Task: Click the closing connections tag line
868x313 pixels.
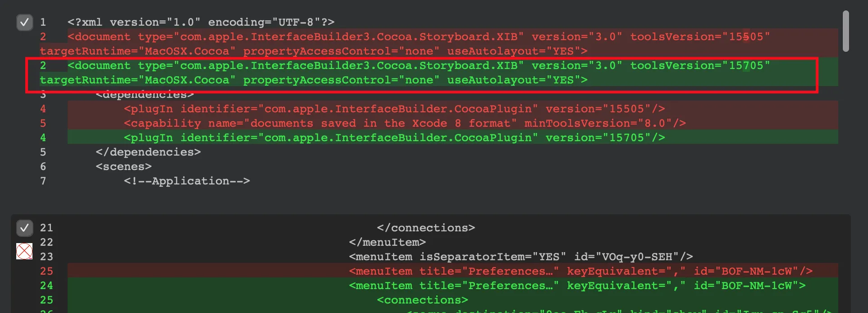Action: click(x=425, y=228)
